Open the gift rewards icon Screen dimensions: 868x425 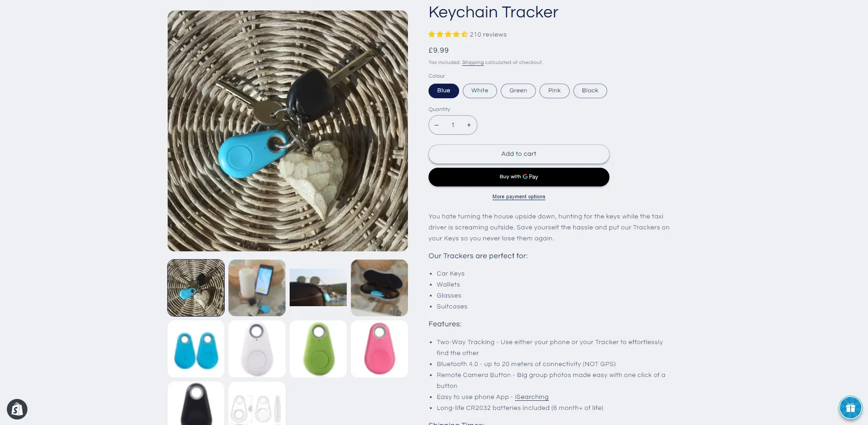[x=850, y=407]
